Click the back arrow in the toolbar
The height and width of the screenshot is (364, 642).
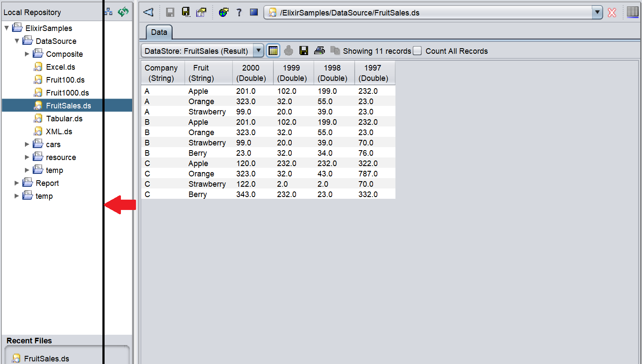148,12
